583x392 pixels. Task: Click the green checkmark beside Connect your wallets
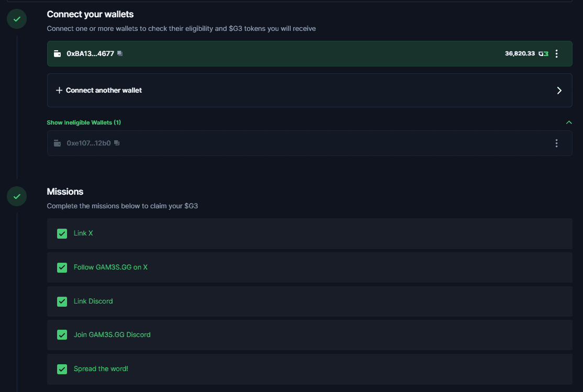[x=16, y=19]
